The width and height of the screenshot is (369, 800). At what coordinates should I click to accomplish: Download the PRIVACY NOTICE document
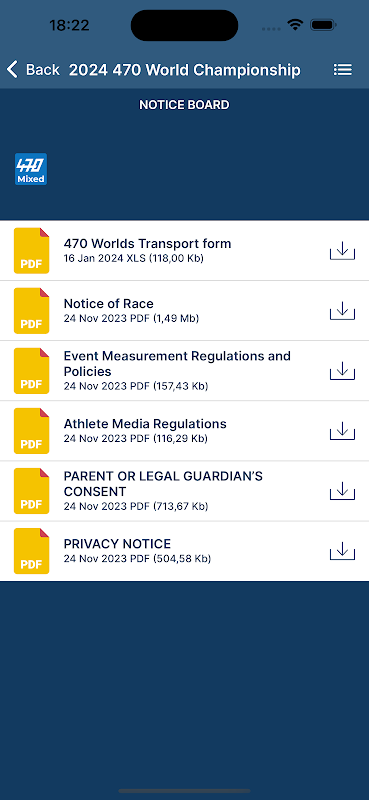342,551
